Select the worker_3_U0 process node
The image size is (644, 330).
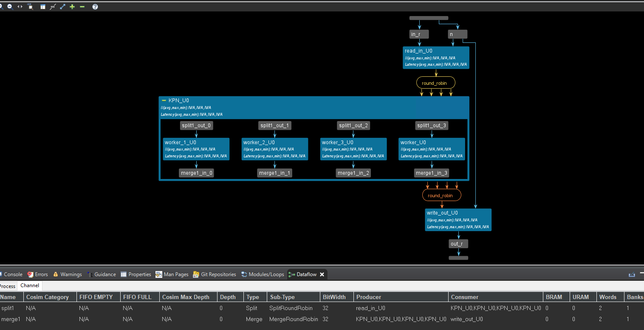tap(353, 149)
